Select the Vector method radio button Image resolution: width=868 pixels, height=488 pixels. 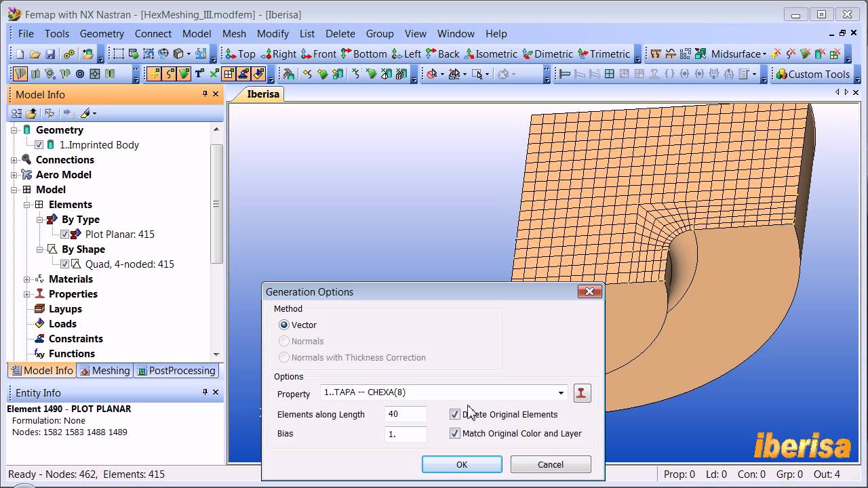(x=284, y=325)
